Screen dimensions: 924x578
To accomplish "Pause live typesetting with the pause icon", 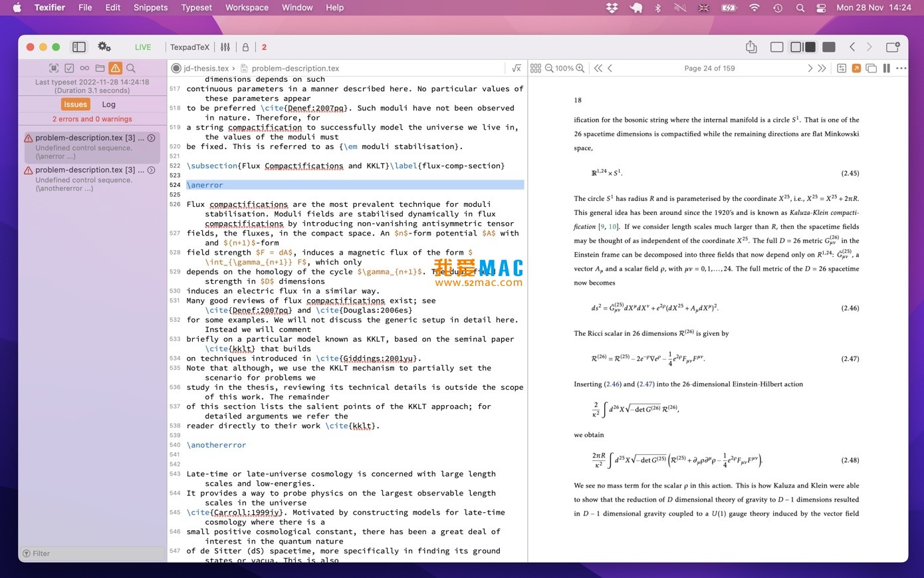I will click(x=886, y=68).
